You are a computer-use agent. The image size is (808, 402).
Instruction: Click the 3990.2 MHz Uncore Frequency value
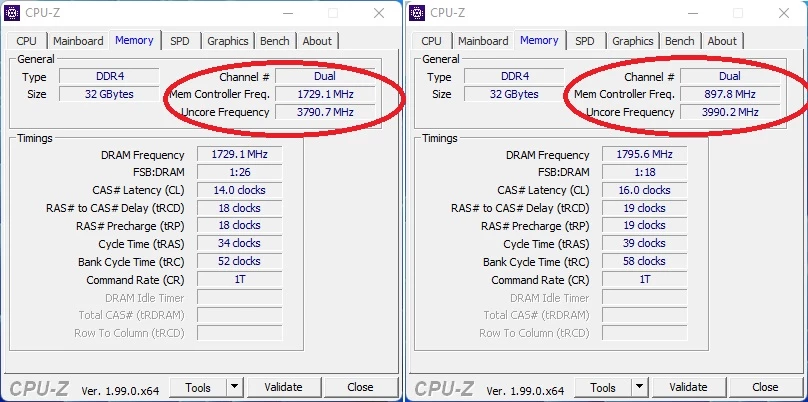point(730,112)
